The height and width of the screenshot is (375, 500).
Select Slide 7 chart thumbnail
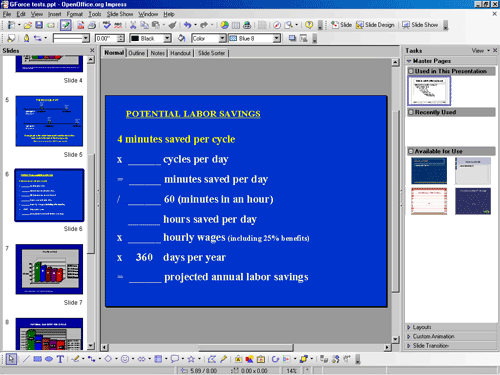click(49, 269)
